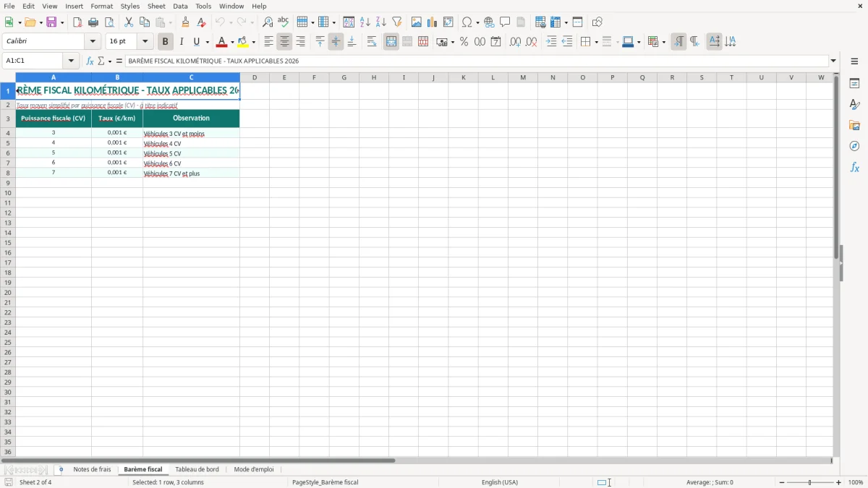Open the Tools menu

[203, 6]
